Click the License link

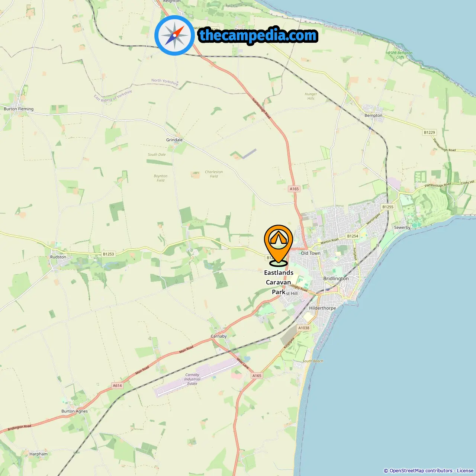pos(465,470)
